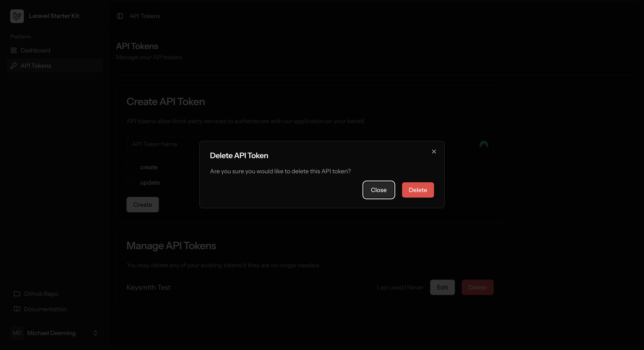Click the Documentation book icon
Viewport: 644px width, 350px height.
[17, 309]
